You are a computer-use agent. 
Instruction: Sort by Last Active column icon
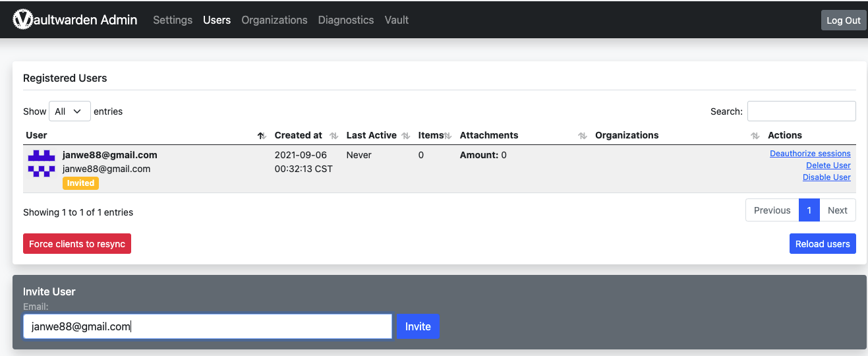coord(406,136)
